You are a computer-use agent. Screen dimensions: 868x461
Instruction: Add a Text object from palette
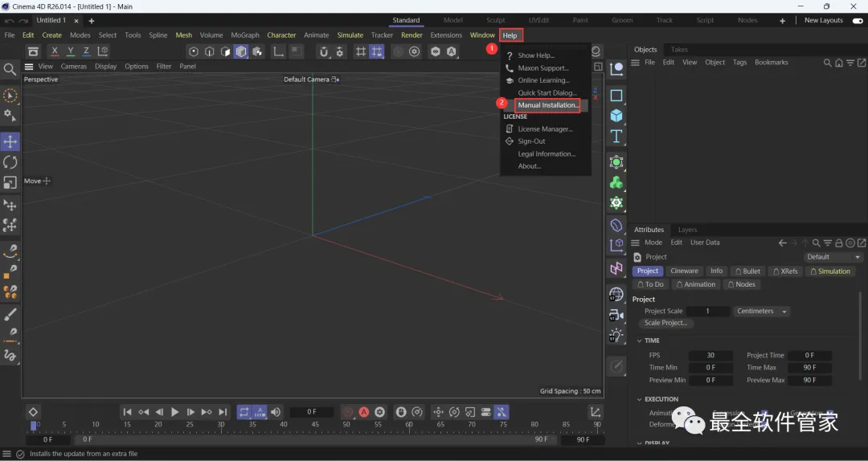(x=616, y=137)
